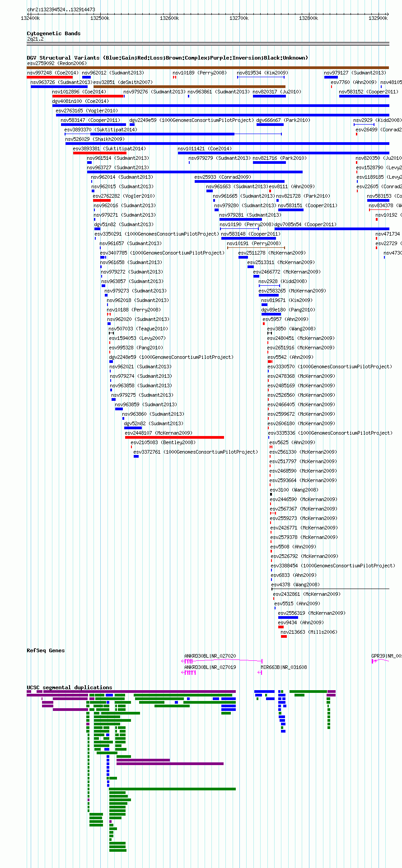Click esv1594053 (Levy2007) variant
The height and width of the screenshot is (868, 402).
click(110, 343)
